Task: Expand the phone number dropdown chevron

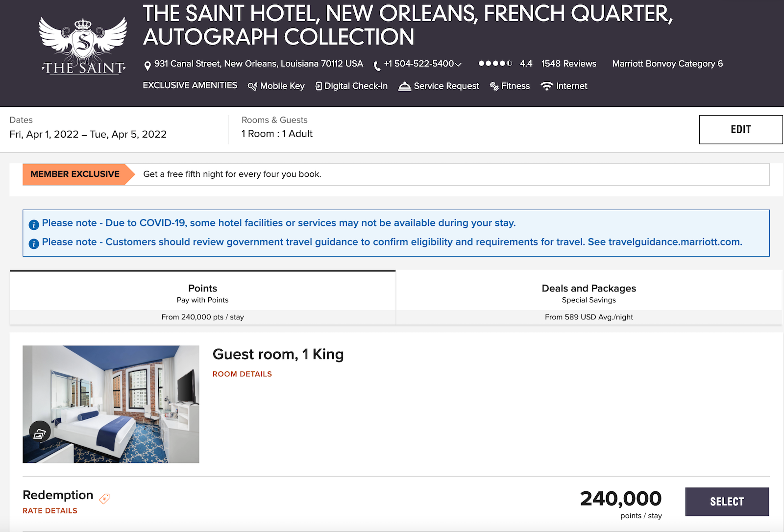Action: (x=458, y=64)
